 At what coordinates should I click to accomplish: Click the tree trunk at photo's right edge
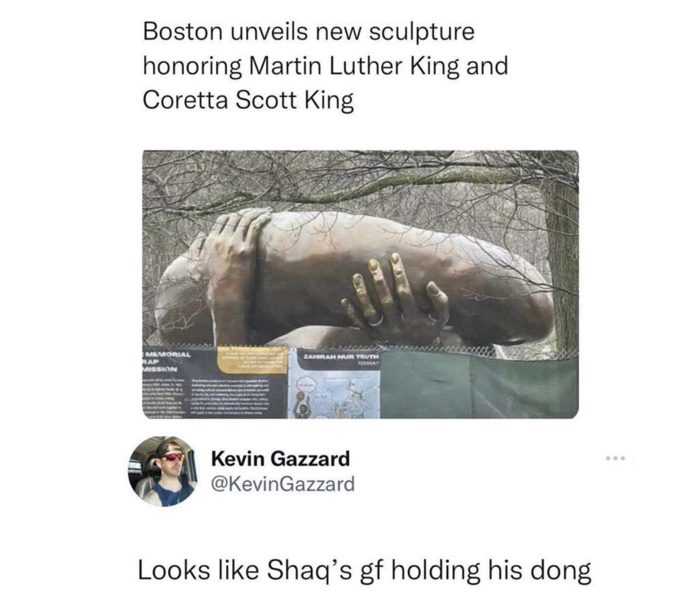(561, 262)
